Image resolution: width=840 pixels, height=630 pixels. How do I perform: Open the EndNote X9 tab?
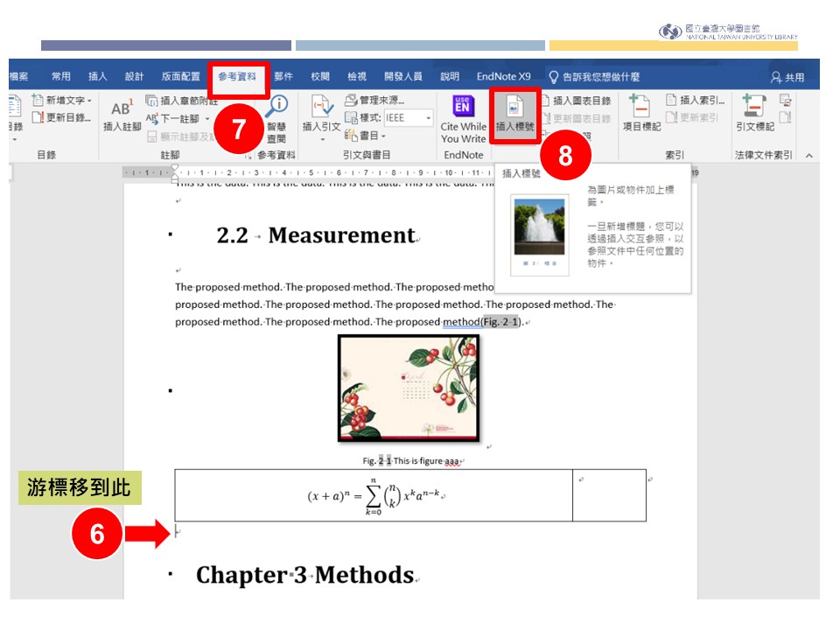[x=504, y=77]
